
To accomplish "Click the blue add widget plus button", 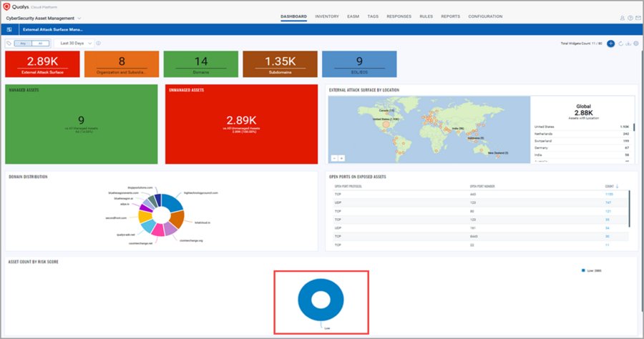I will point(611,44).
